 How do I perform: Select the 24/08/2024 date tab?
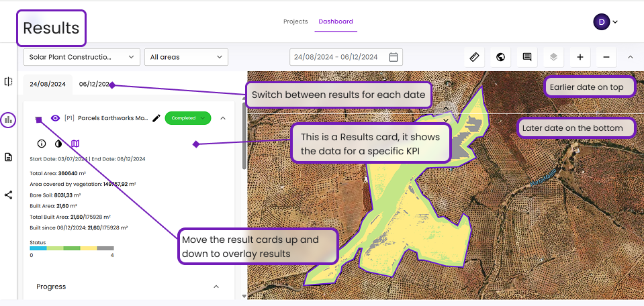[48, 84]
